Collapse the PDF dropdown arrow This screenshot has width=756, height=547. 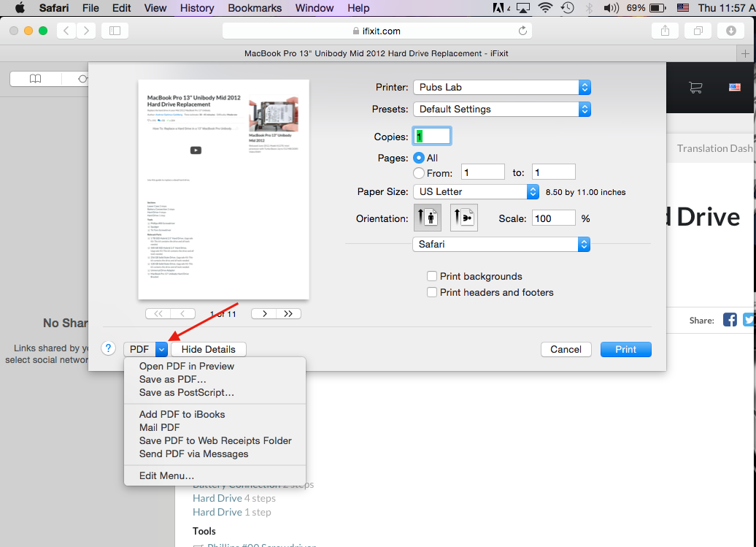[161, 349]
